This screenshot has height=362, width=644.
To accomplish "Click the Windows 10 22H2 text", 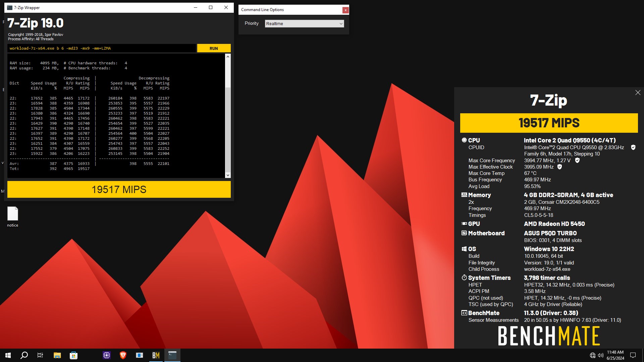I will (x=549, y=249).
